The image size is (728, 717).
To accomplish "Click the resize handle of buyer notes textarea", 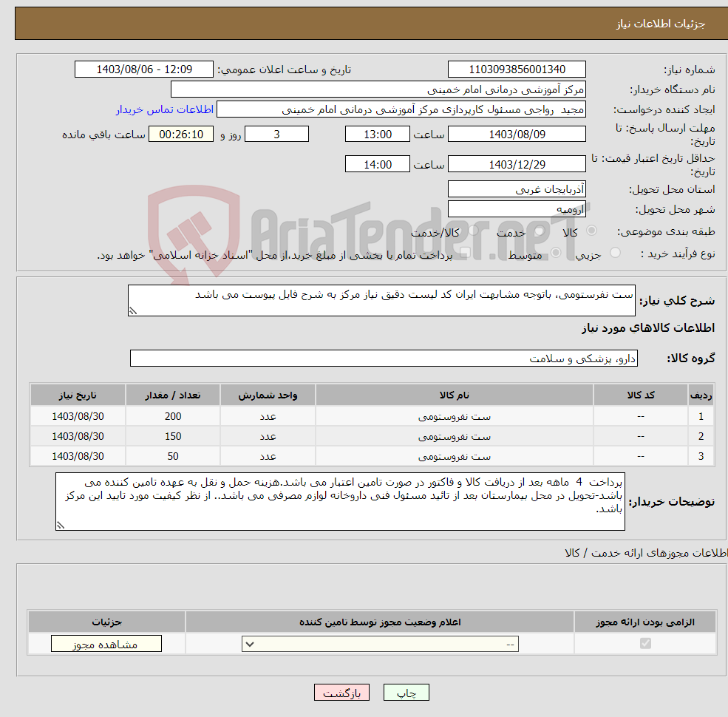I will (61, 526).
